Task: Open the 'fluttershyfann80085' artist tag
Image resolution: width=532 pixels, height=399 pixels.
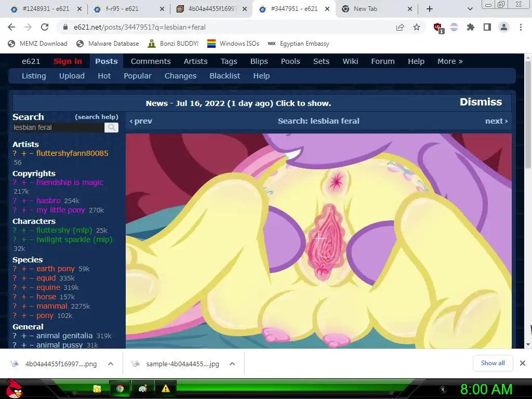Action: 72,153
